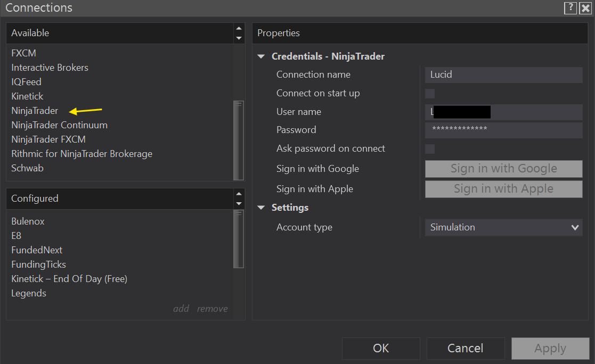Click the Configured list down arrow
This screenshot has width=595, height=364.
pyautogui.click(x=239, y=204)
